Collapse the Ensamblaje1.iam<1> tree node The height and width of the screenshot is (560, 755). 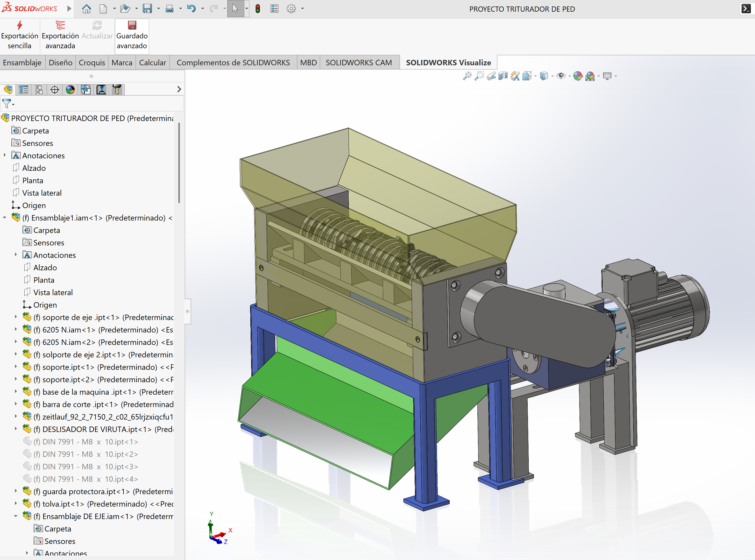(x=5, y=218)
